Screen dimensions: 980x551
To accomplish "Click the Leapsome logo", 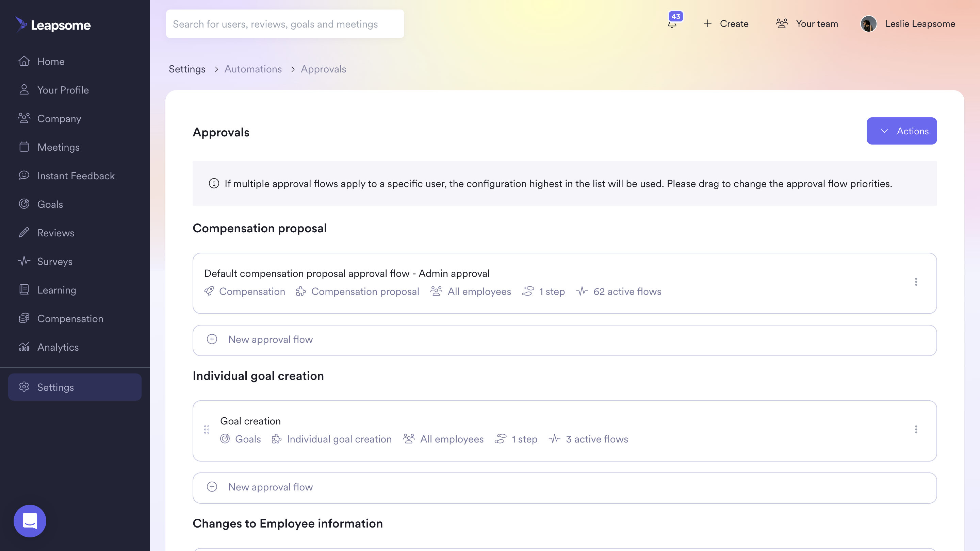I will [x=53, y=25].
